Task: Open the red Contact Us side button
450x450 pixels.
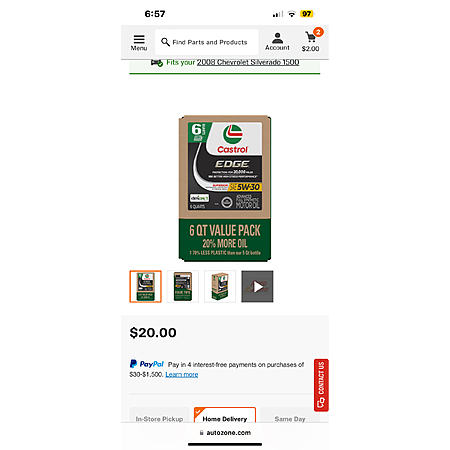Action: (321, 385)
